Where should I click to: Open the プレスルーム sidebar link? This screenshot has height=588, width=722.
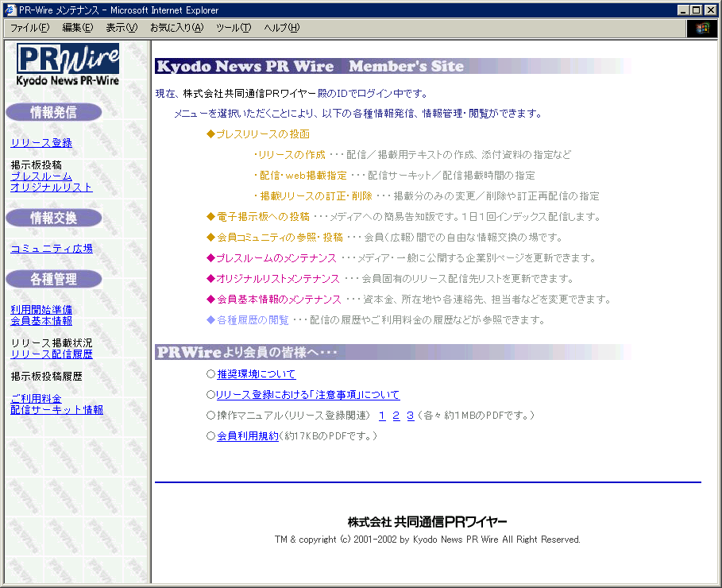click(41, 176)
